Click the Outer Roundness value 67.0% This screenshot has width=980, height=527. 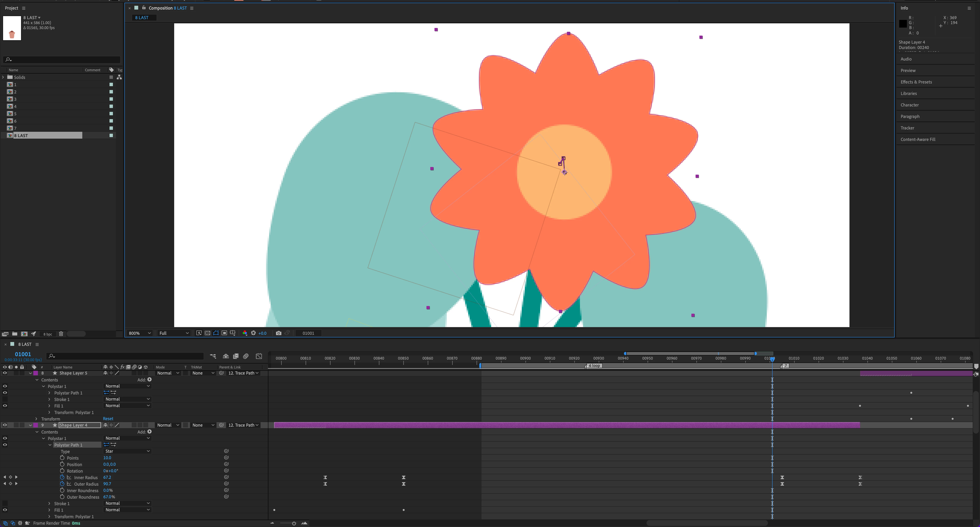(109, 497)
